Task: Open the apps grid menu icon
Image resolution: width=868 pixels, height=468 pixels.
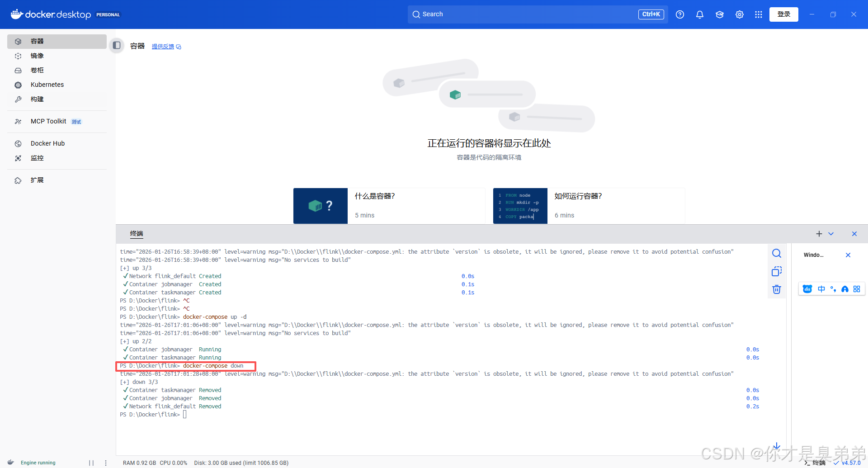Action: pos(759,14)
